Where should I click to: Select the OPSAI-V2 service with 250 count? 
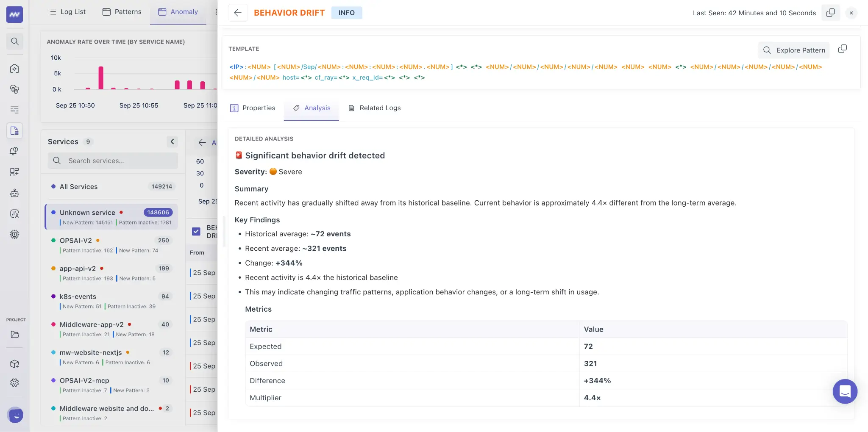click(111, 245)
